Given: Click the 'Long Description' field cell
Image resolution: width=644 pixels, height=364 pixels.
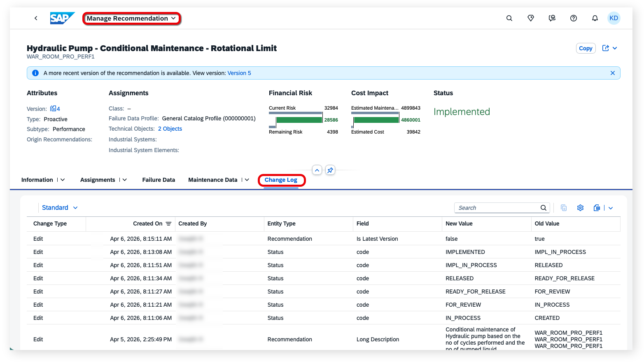Looking at the screenshot, I should [x=378, y=339].
